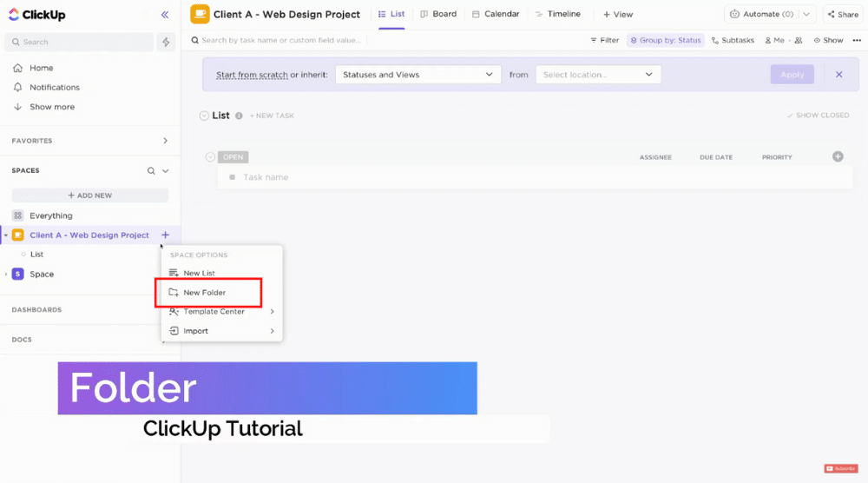Click the lightning bolt quick action icon
The height and width of the screenshot is (483, 868).
[166, 42]
